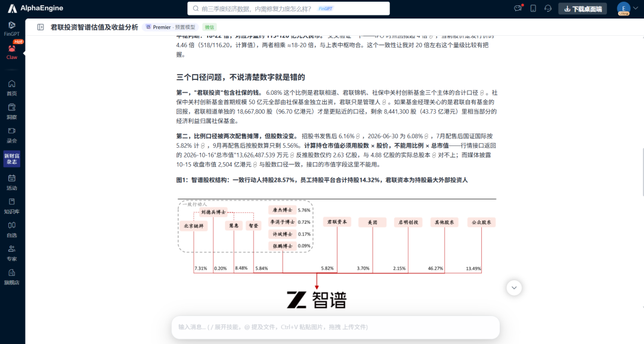The image size is (644, 344).
Task: Open the 旗舰店 flagship store
Action: point(11,277)
